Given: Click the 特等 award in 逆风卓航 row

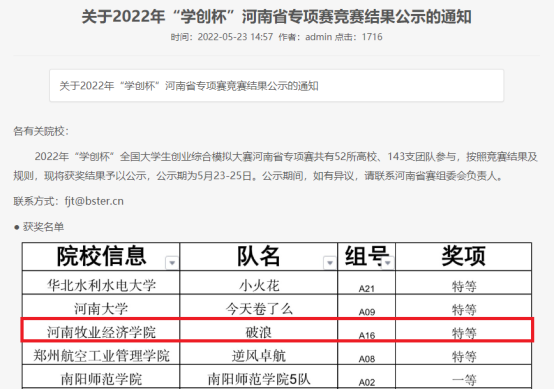Looking at the screenshot, I should 463,353.
